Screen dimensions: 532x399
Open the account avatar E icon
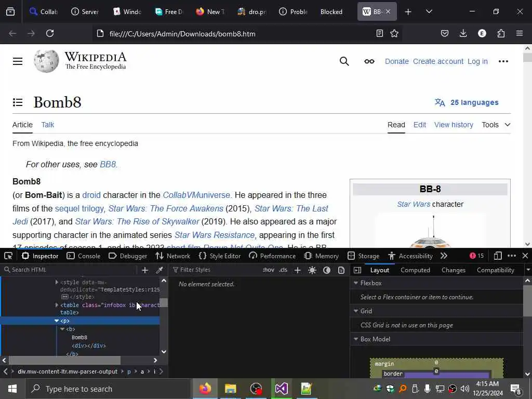[x=482, y=33]
